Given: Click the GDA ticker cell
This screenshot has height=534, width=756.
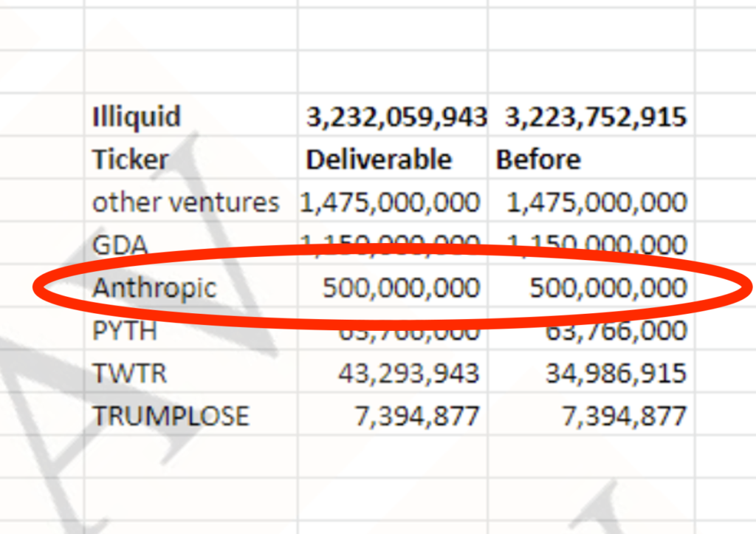Looking at the screenshot, I should [191, 243].
